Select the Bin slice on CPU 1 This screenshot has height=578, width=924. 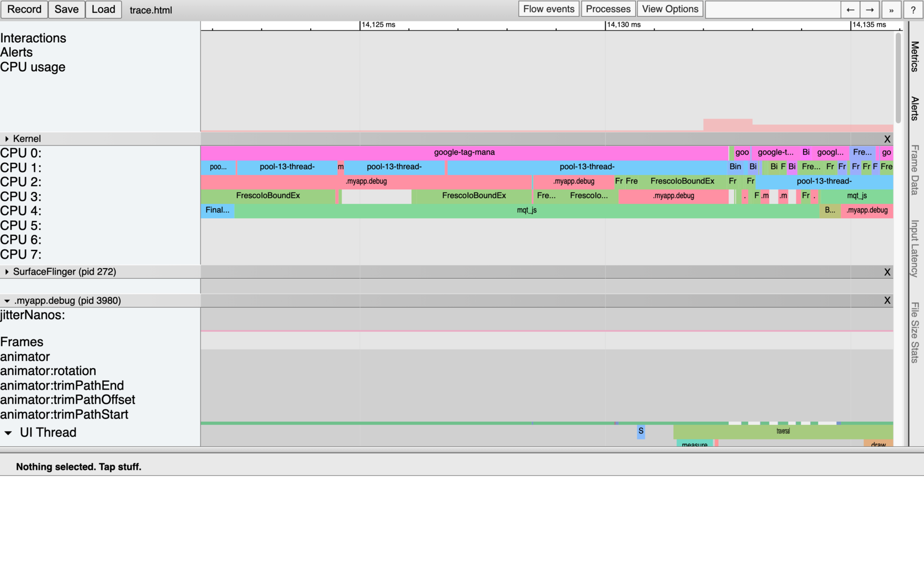[x=735, y=167]
